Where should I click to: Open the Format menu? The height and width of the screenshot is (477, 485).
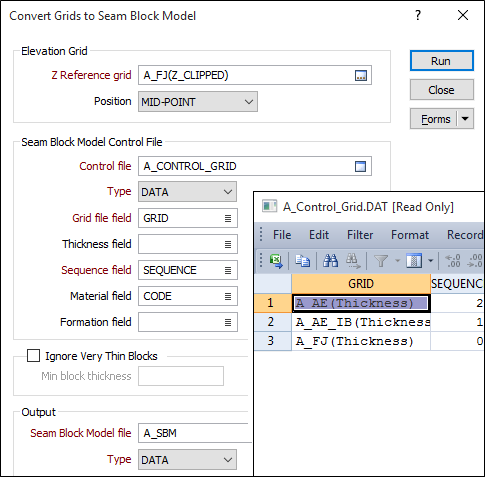pyautogui.click(x=410, y=235)
